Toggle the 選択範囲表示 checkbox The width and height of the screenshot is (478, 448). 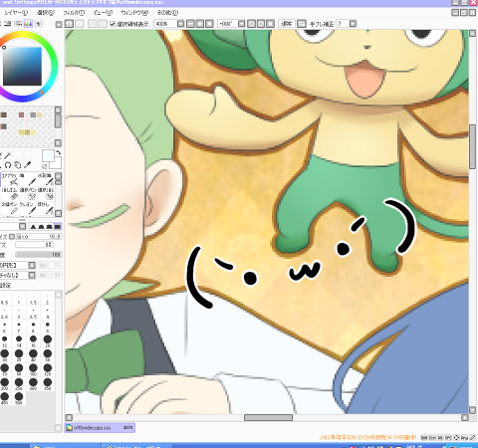tap(113, 24)
